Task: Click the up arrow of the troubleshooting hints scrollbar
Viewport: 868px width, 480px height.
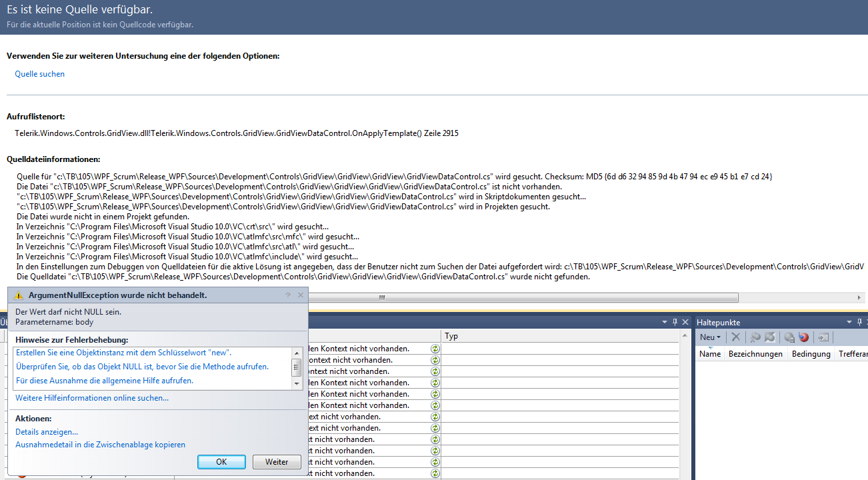Action: [297, 352]
